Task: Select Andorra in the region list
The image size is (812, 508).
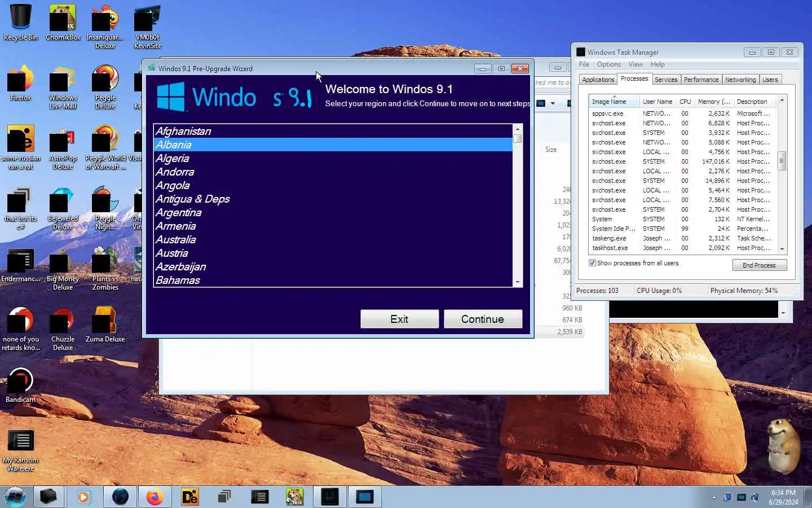Action: 333,172
